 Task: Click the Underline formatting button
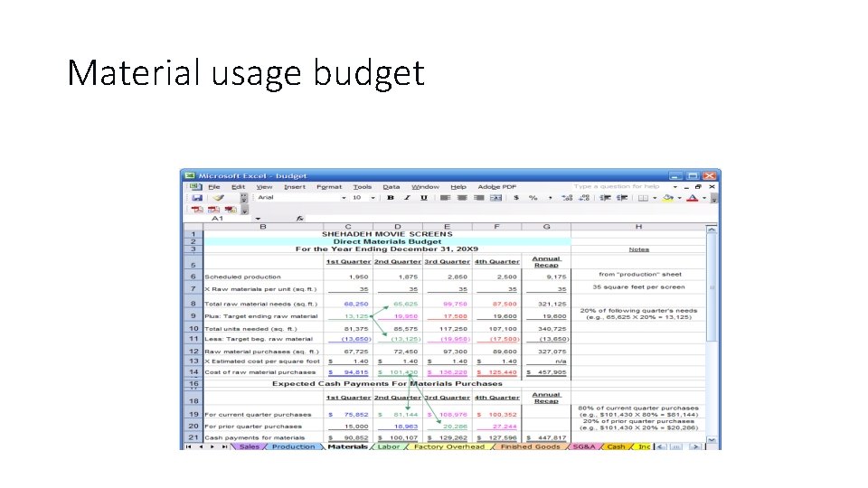423,198
